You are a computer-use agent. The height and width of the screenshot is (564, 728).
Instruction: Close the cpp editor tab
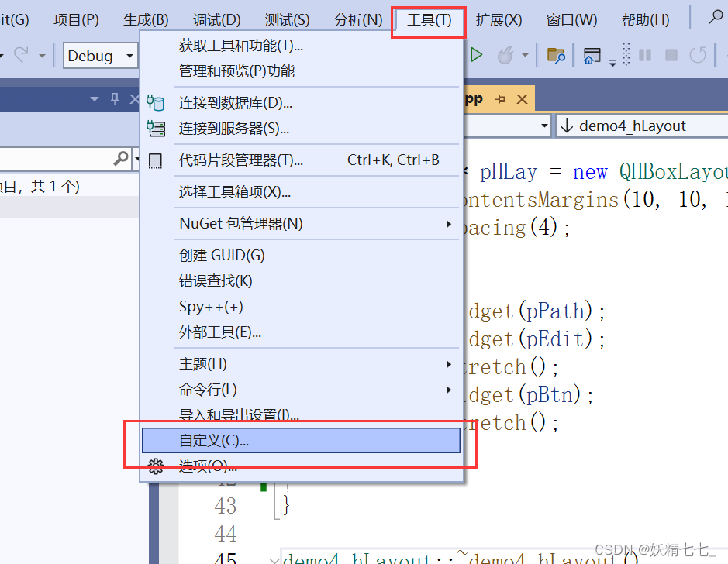click(x=522, y=99)
